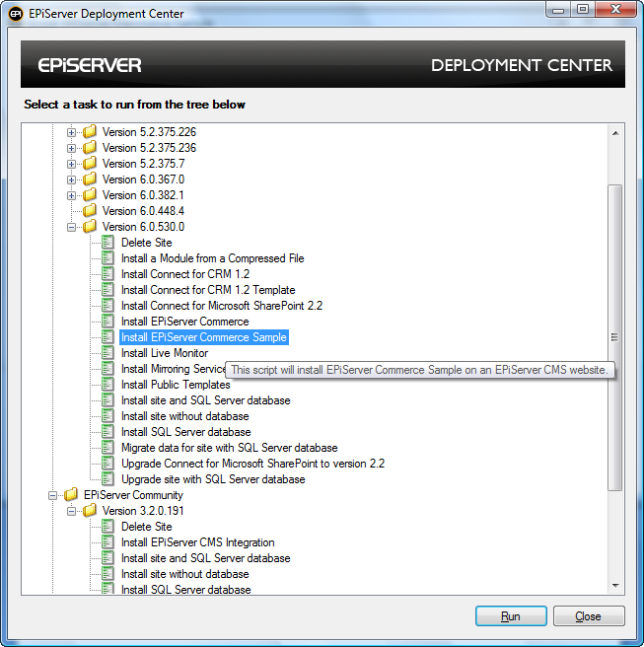Collapse the Version 6.0.530.0 node
Image resolution: width=644 pixels, height=647 pixels.
(x=72, y=227)
